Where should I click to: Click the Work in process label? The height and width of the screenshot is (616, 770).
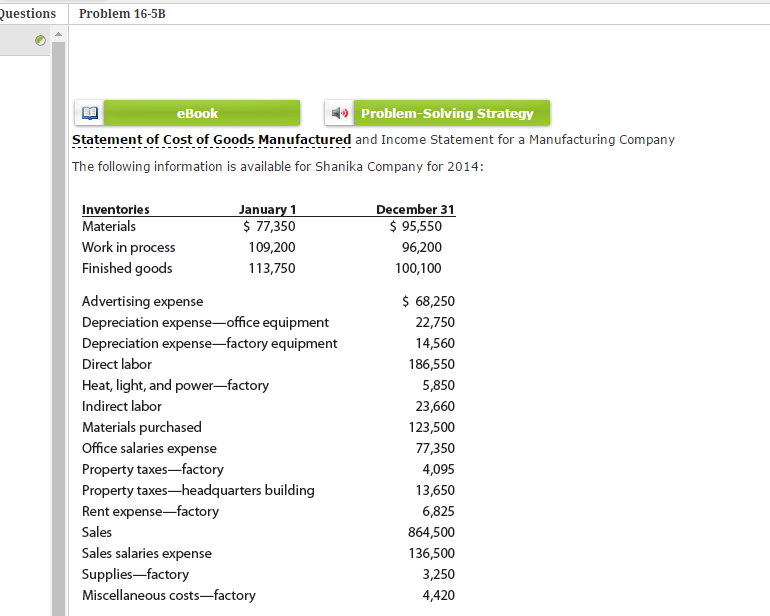pos(129,248)
